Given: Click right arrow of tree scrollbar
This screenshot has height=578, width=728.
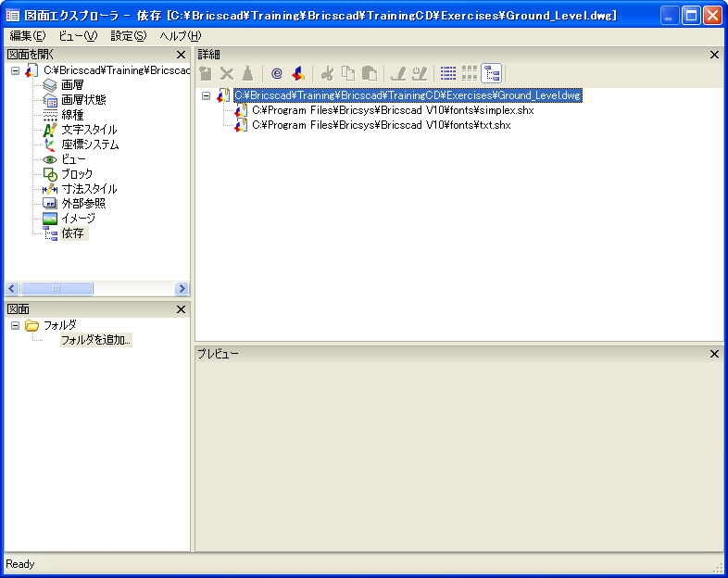Looking at the screenshot, I should coord(182,289).
